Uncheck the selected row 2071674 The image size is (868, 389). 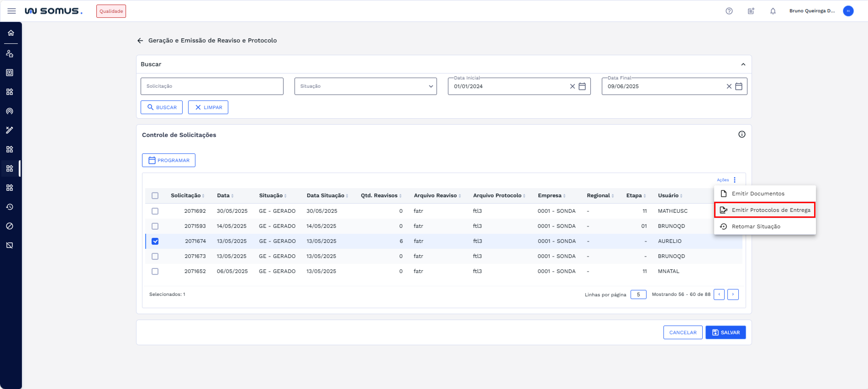[x=155, y=241]
